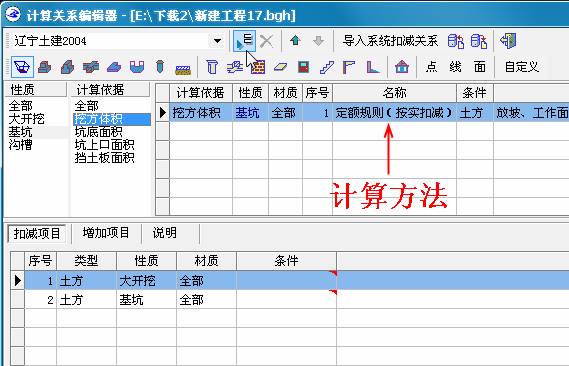569x366 pixels.
Task: Select the brick wall component icon
Action: [258, 67]
